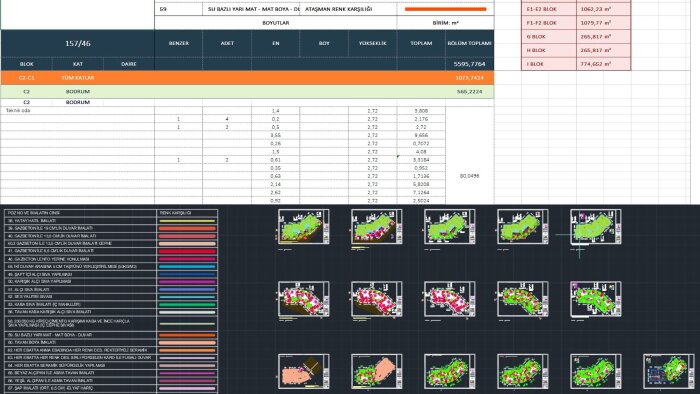Click the C2-C1 cell in orange row
The width and height of the screenshot is (700, 394).
click(x=26, y=78)
